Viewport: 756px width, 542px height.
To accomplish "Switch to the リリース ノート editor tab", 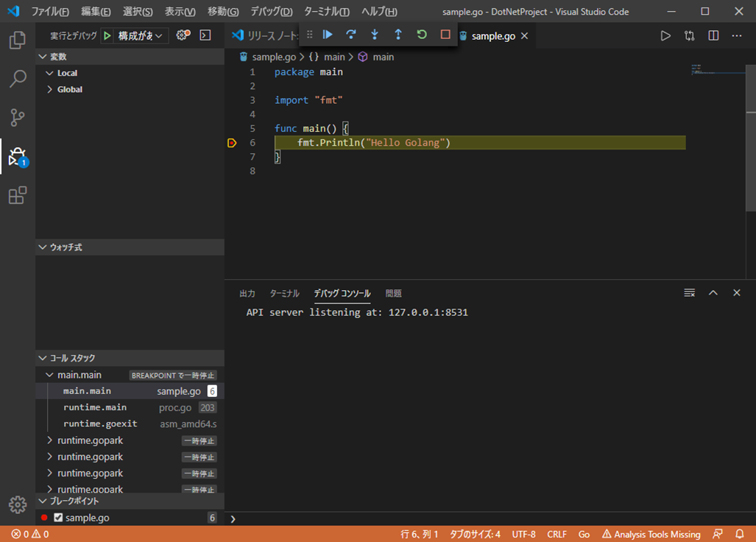I will [x=264, y=35].
